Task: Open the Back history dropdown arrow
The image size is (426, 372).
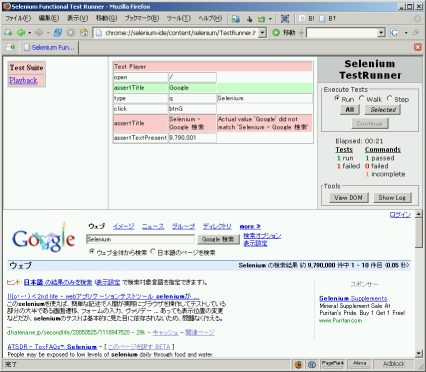Action: 30,33
